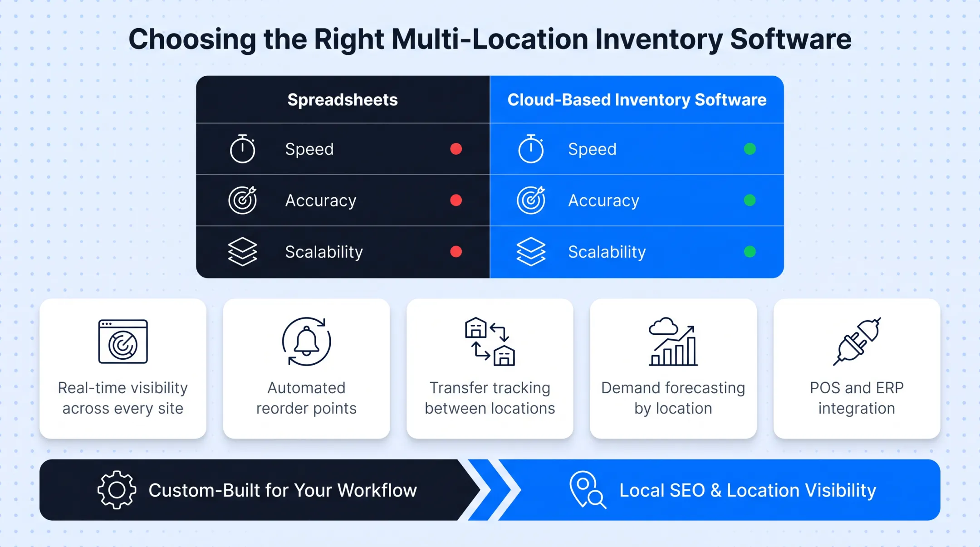
Task: Click the target icon in Spreadsheets Accuracy row
Action: coord(243,200)
